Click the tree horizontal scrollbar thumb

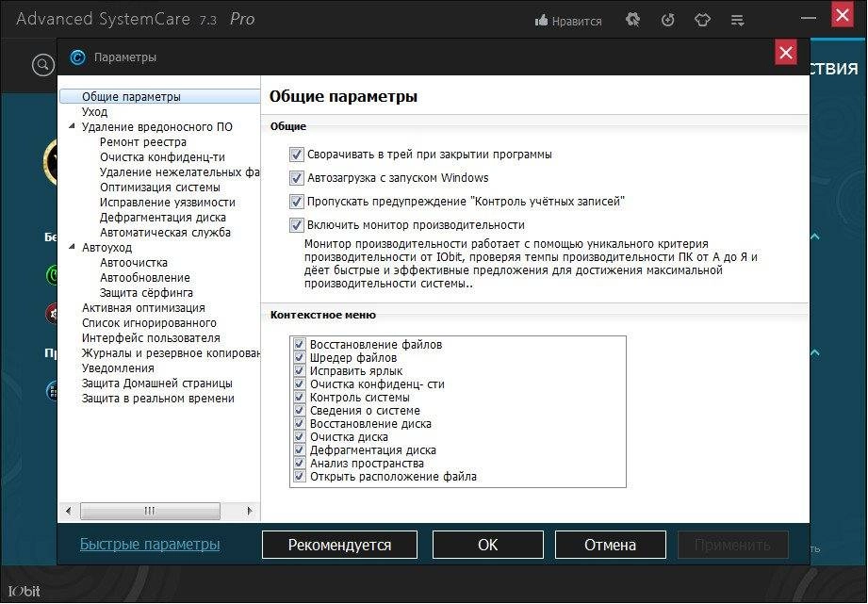tap(150, 511)
